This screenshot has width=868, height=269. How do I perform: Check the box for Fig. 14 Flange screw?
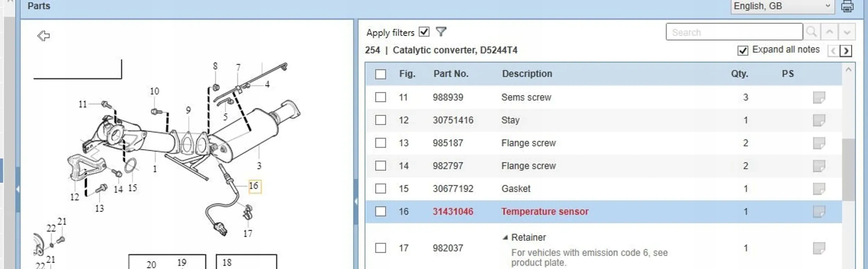[381, 166]
